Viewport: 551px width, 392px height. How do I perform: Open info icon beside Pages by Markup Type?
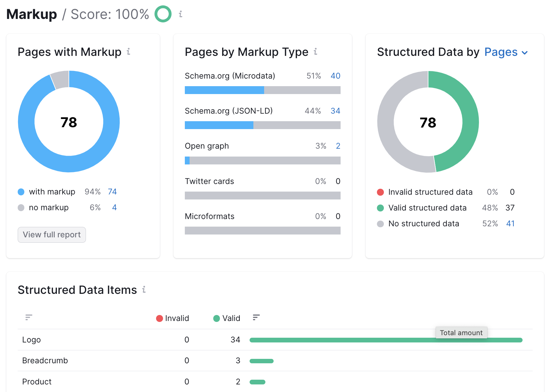point(315,51)
